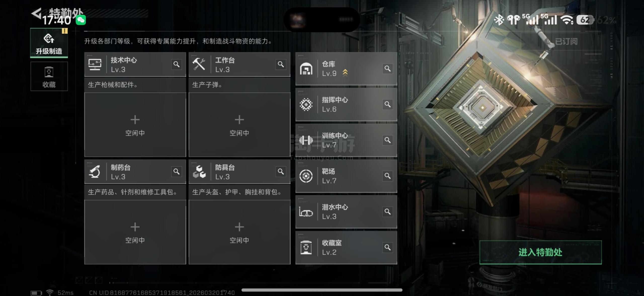
Task: Click the 指挥中心 magnifier icon
Action: 388,104
